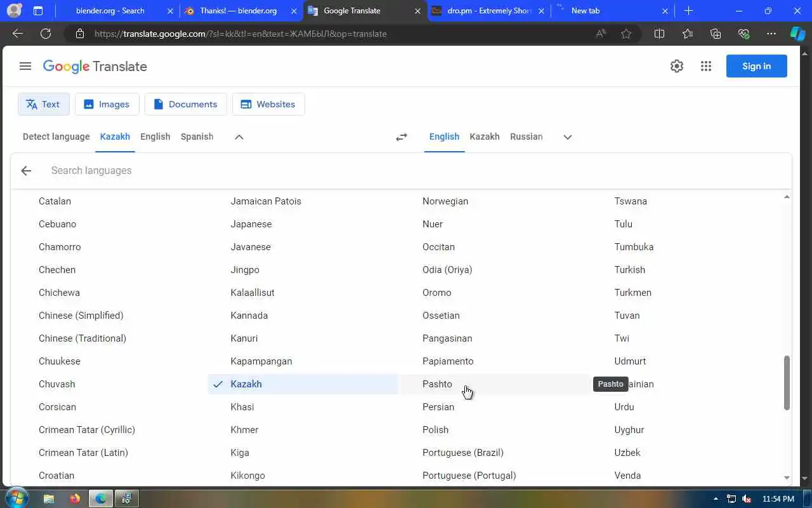Launch Firefox from taskbar
Screen dimensions: 812x508
point(75,498)
